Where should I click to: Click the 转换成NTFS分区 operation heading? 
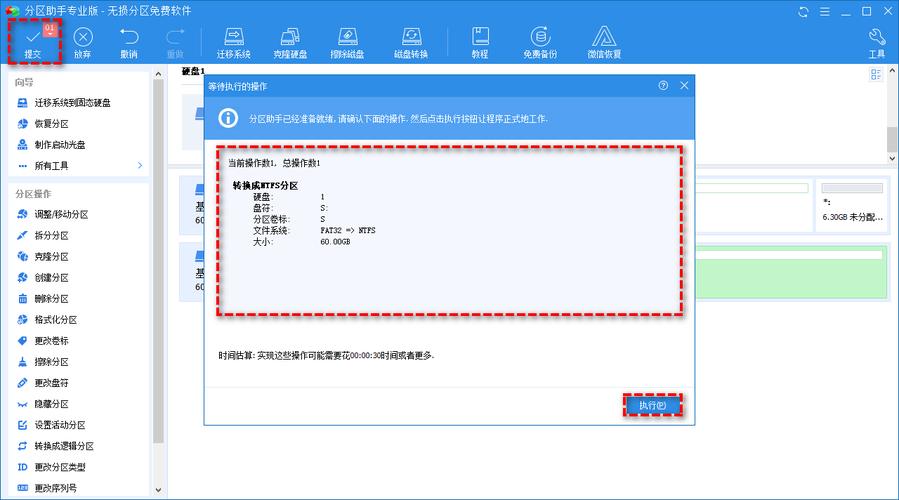(265, 186)
